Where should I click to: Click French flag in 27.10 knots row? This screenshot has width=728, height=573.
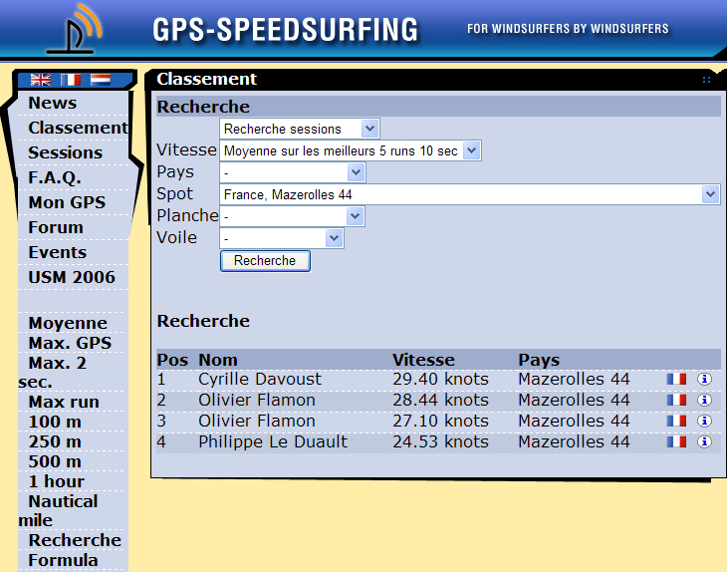tap(676, 422)
